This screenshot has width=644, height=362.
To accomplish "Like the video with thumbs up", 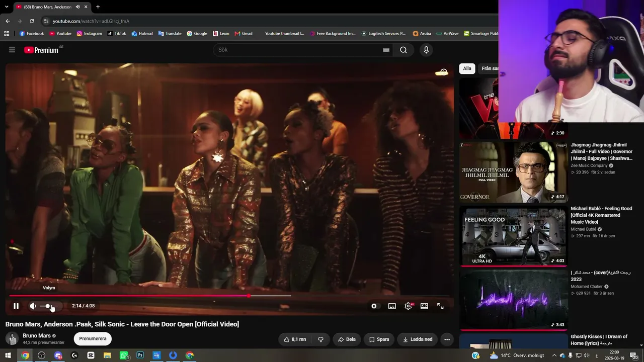I will tap(295, 339).
